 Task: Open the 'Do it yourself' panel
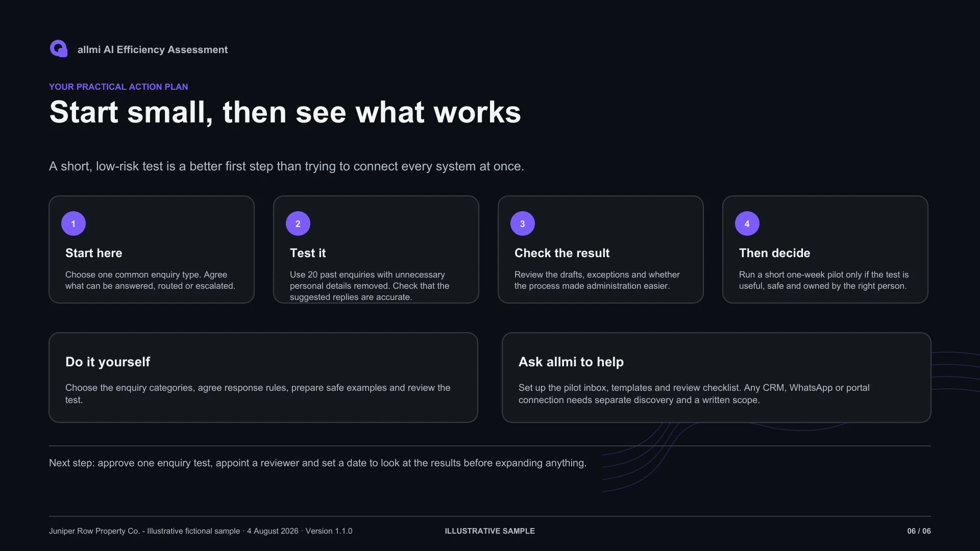tap(263, 378)
